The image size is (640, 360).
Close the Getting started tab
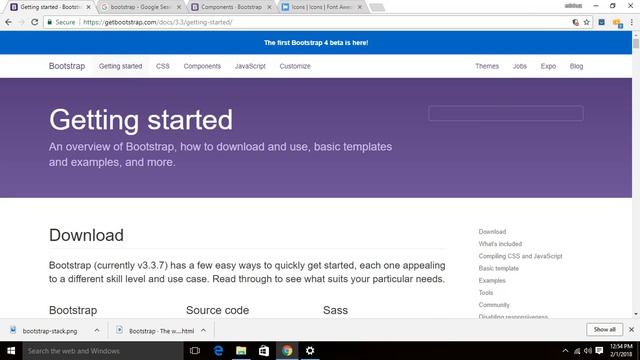coord(89,7)
